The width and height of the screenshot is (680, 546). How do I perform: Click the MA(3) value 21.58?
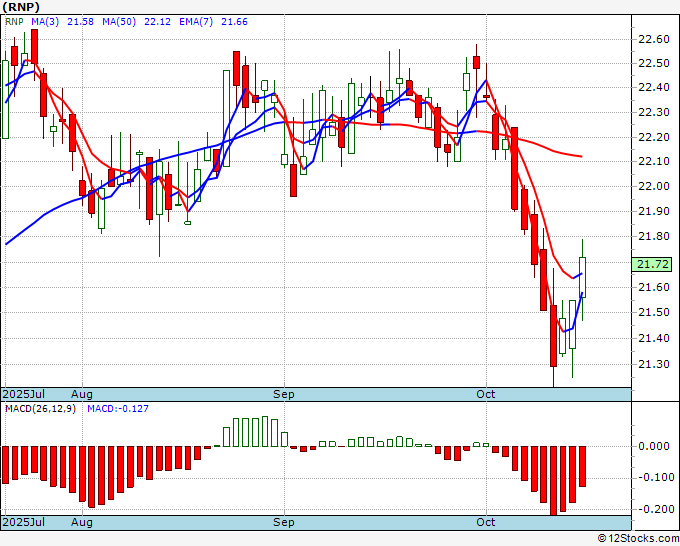tap(80, 22)
